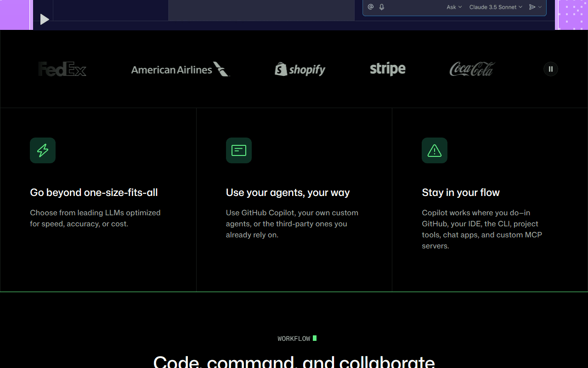Click the message card feature icon
Viewport: 588px width, 368px height.
pyautogui.click(x=239, y=150)
